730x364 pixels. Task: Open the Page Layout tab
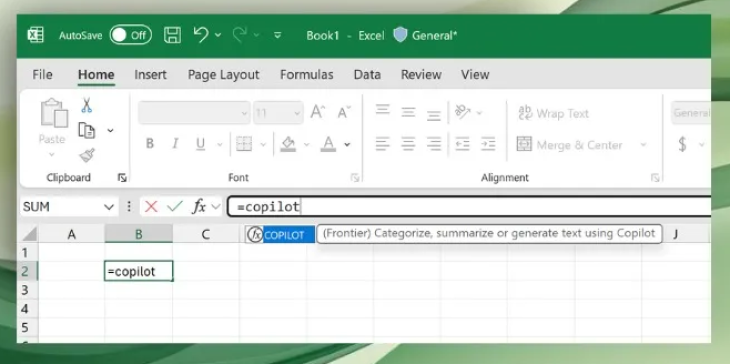coord(223,74)
